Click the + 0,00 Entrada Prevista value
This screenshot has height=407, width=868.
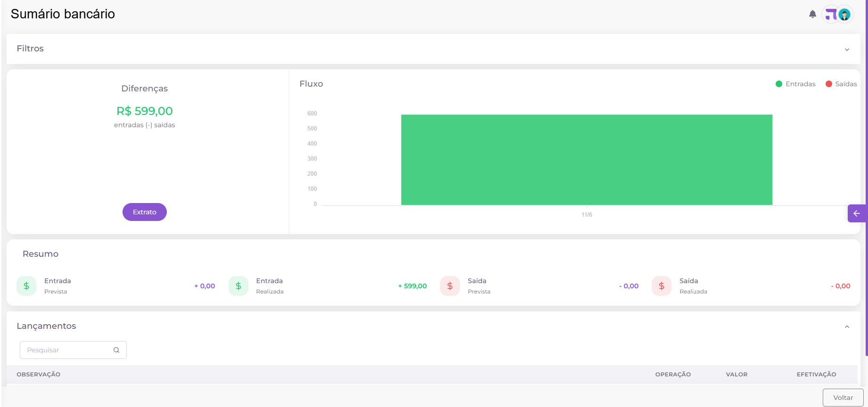click(205, 286)
